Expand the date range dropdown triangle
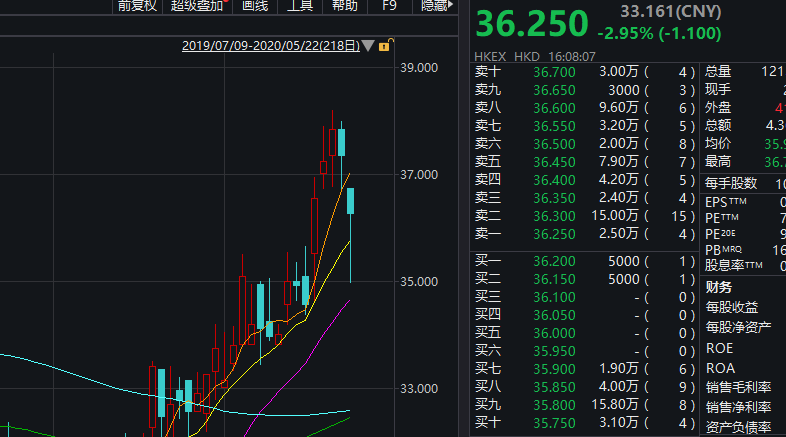The height and width of the screenshot is (437, 786). coord(368,46)
